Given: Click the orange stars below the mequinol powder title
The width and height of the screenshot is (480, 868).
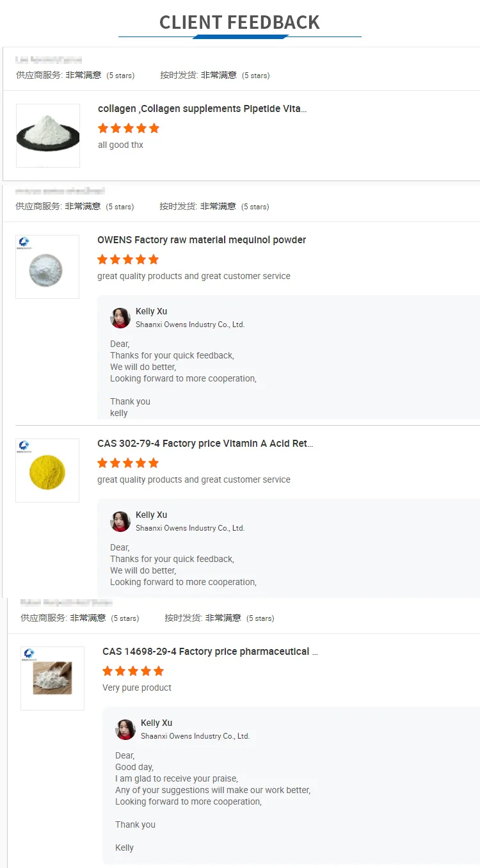Looking at the screenshot, I should [x=127, y=259].
